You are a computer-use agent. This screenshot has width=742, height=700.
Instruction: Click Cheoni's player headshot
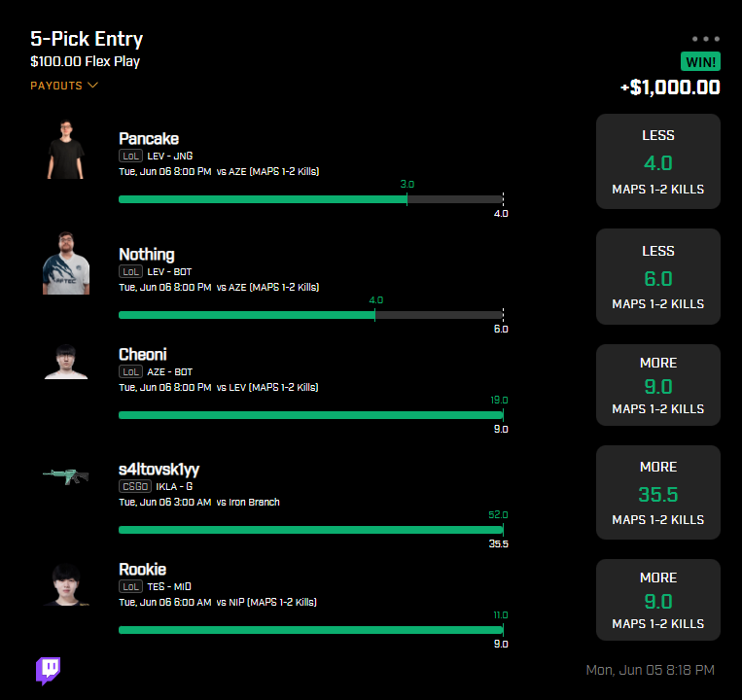66,362
